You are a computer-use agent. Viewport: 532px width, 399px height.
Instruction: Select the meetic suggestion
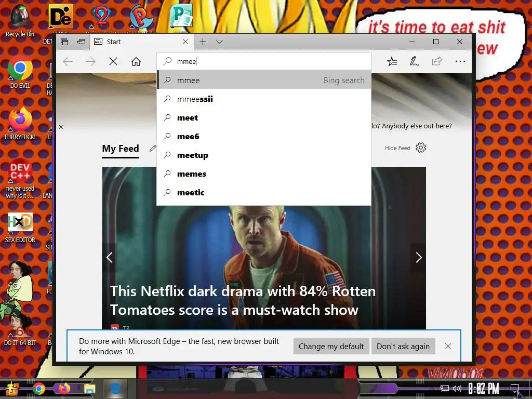click(x=263, y=192)
